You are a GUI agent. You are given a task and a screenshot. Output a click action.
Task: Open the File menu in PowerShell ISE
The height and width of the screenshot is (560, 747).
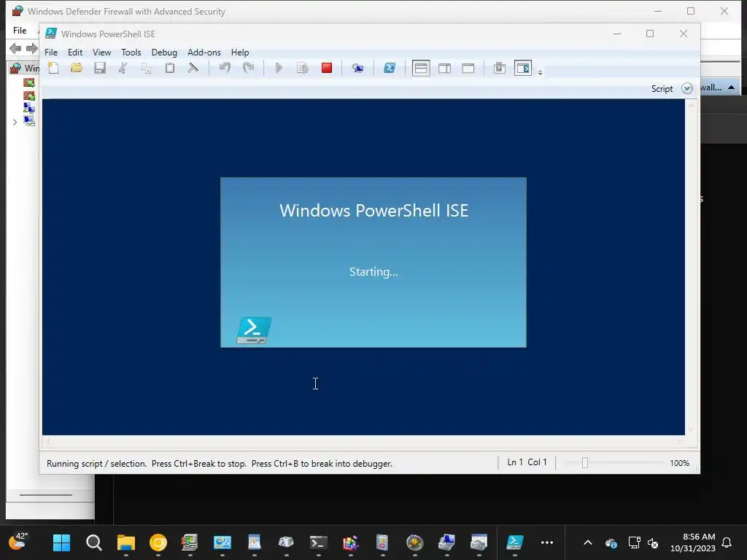click(51, 52)
